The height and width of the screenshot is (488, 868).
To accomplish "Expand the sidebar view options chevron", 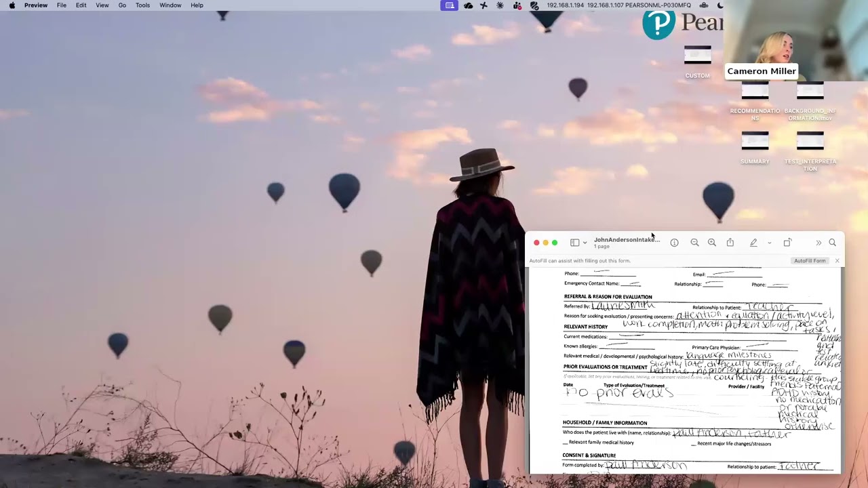I will [585, 243].
